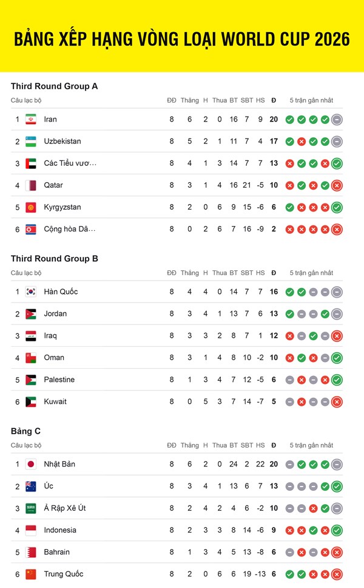Image resolution: width=364 pixels, height=588 pixels.
Task: Select the Third Round Group A heading
Action: (55, 86)
